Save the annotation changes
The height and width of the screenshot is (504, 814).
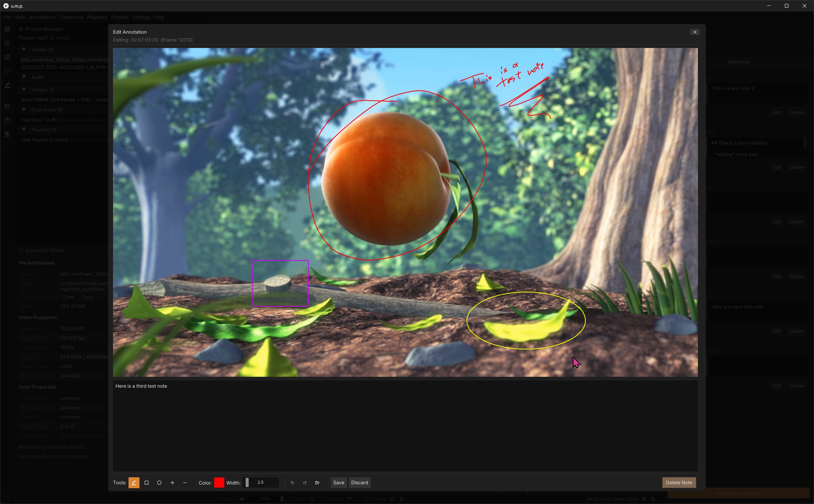(x=338, y=482)
